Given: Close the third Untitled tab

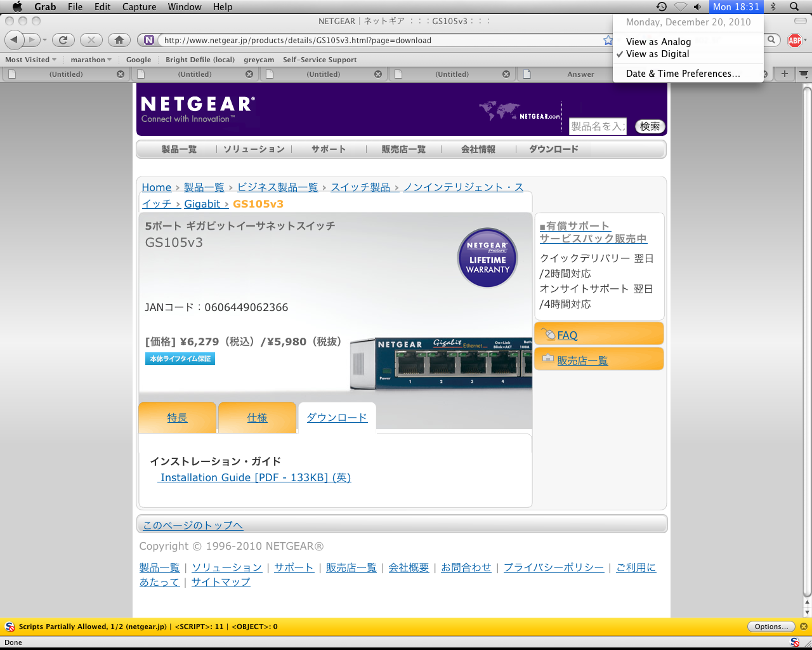Looking at the screenshot, I should pos(378,74).
